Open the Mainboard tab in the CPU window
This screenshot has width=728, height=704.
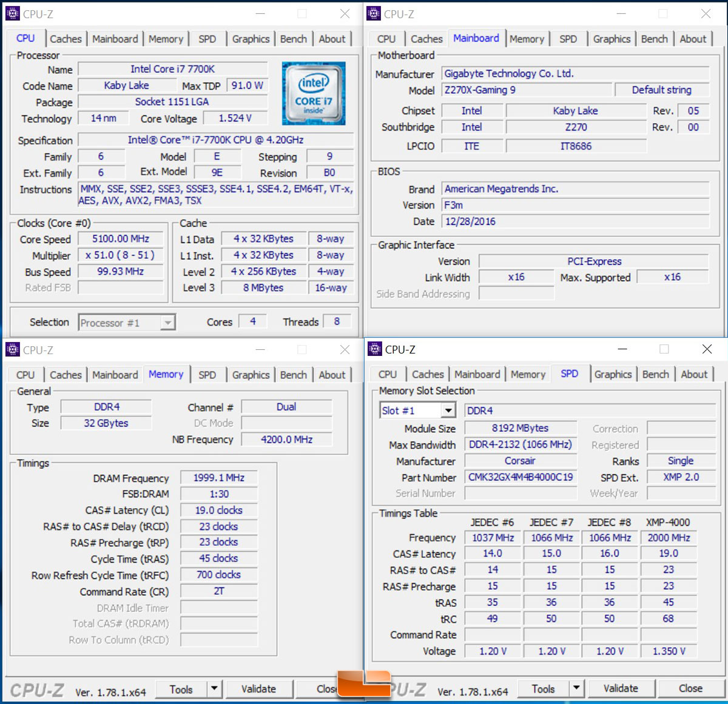coord(115,39)
